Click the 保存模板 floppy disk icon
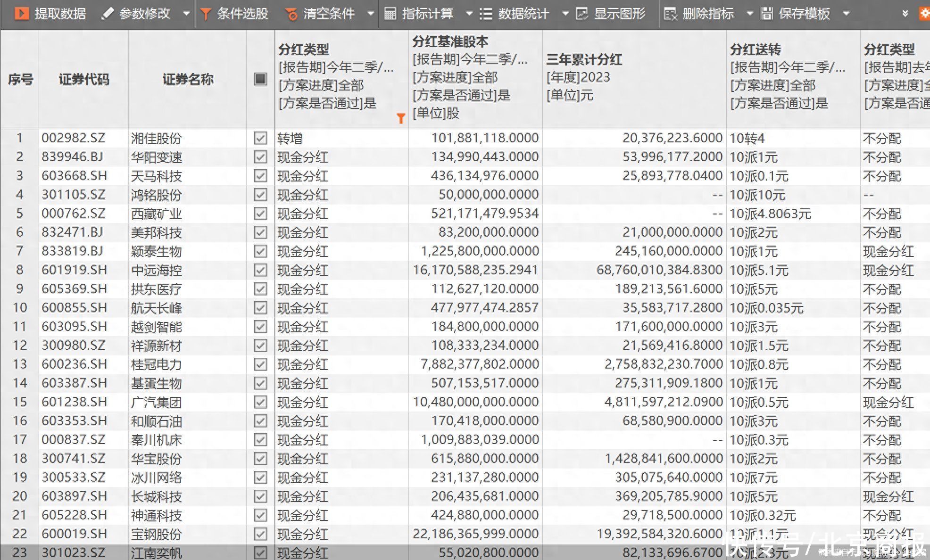This screenshot has height=560, width=930. 767,14
